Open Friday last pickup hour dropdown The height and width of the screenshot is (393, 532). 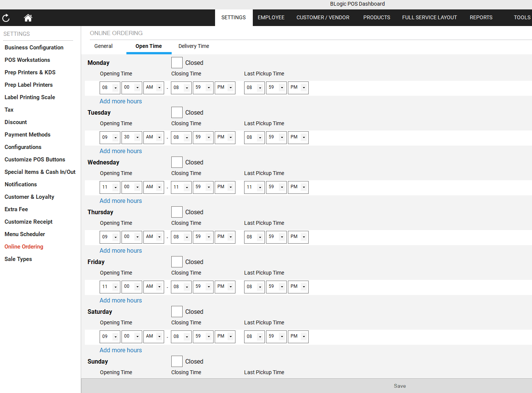(x=254, y=287)
